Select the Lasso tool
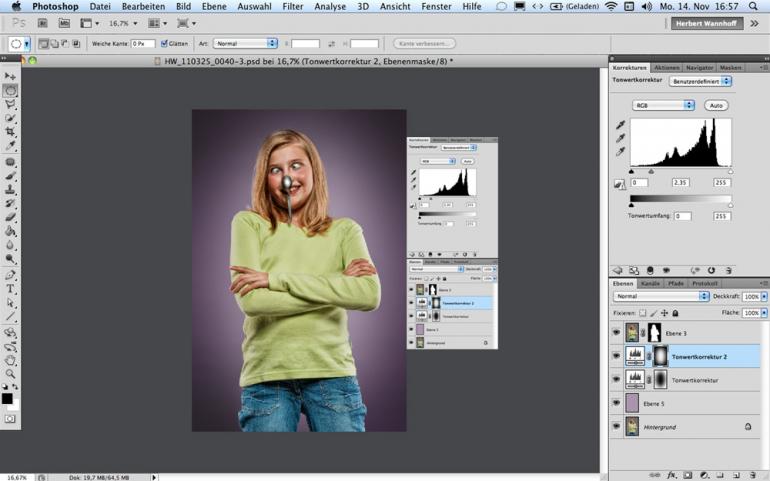Screen dimensions: 770x481 click(10, 105)
